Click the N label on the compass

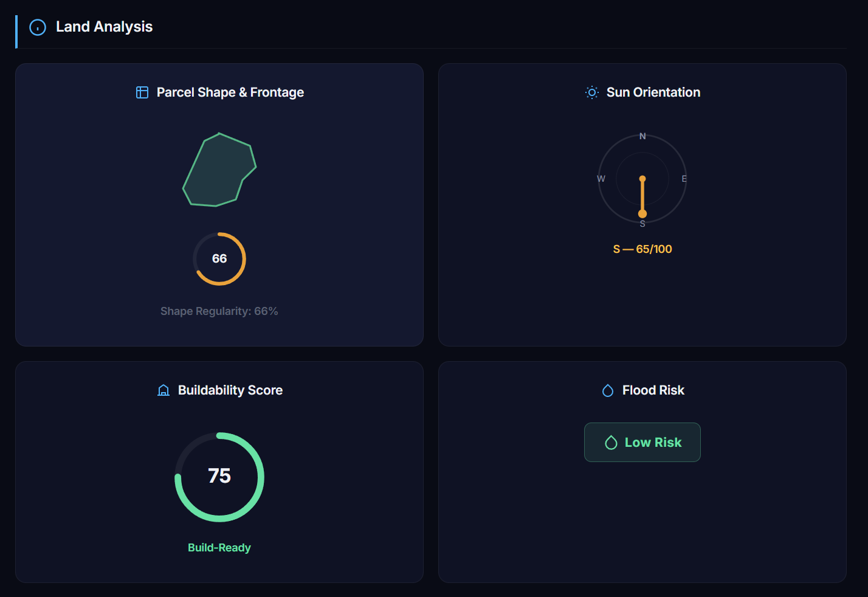pos(642,136)
